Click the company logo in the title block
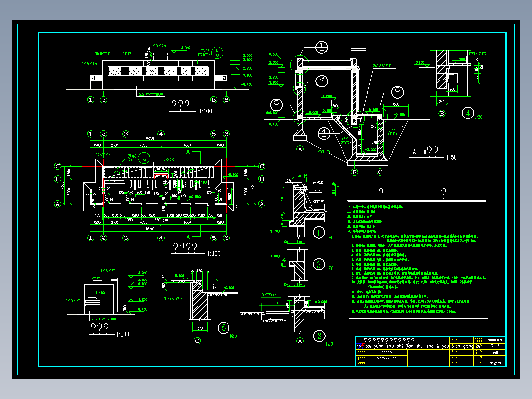 tap(360, 346)
